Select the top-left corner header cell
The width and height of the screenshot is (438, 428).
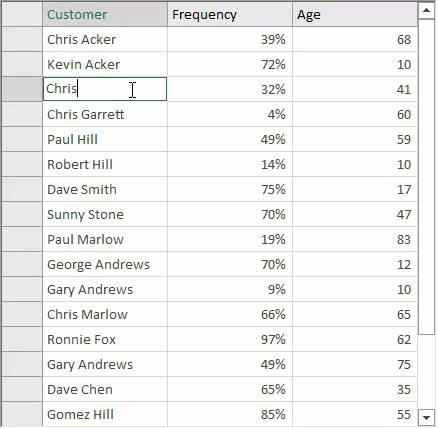22,14
